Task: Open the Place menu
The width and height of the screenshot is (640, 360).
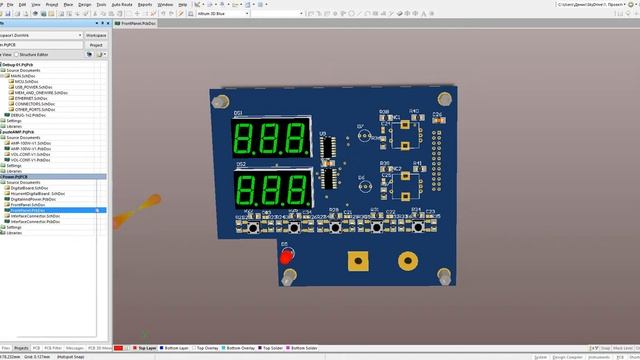Action: tap(68, 4)
